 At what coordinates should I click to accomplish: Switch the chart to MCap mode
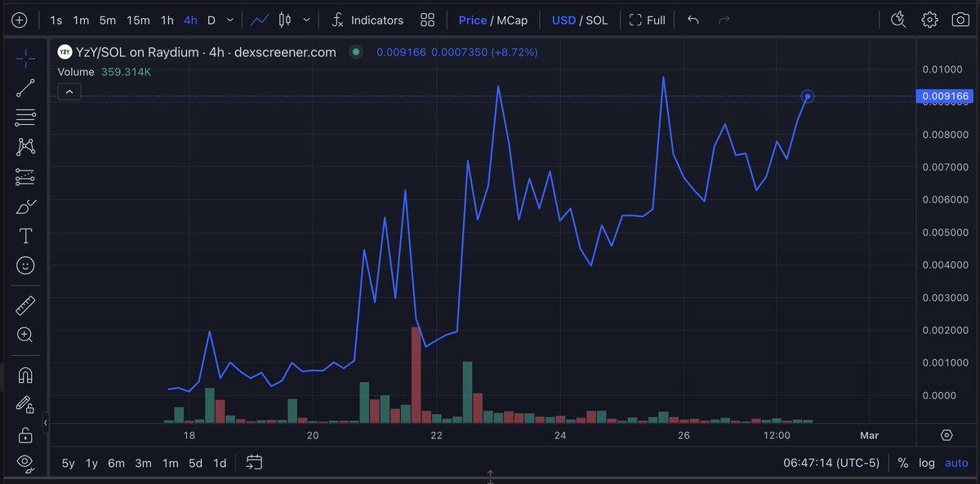512,20
